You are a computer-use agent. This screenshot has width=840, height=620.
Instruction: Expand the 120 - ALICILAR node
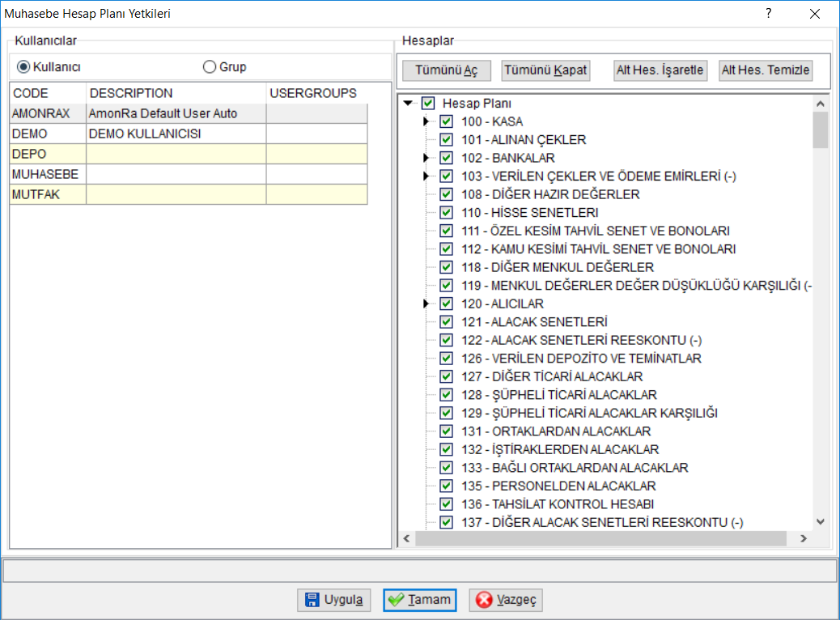click(426, 304)
